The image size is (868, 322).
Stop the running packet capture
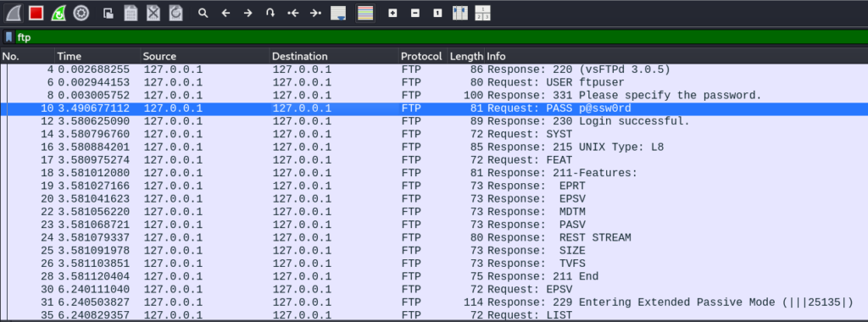point(36,13)
